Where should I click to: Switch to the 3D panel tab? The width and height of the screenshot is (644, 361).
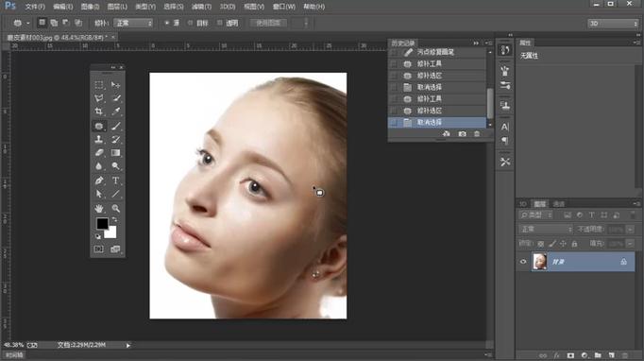(523, 204)
